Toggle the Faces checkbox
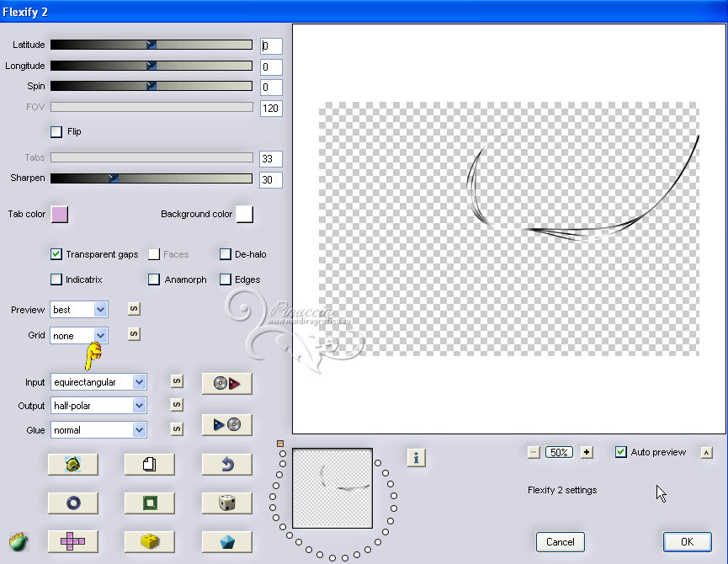This screenshot has width=728, height=564. point(154,254)
